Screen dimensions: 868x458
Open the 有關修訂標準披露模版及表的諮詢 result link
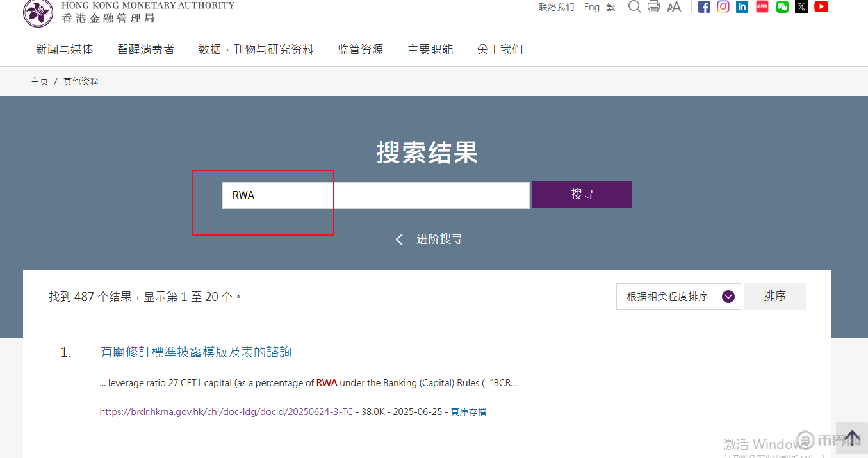pyautogui.click(x=195, y=352)
